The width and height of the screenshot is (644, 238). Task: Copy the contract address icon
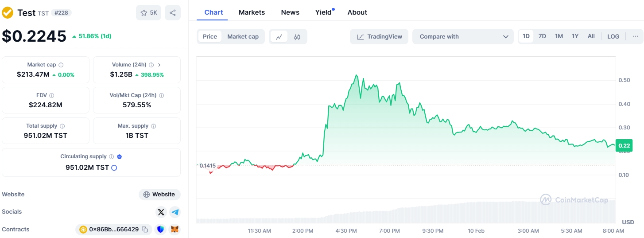pos(144,230)
